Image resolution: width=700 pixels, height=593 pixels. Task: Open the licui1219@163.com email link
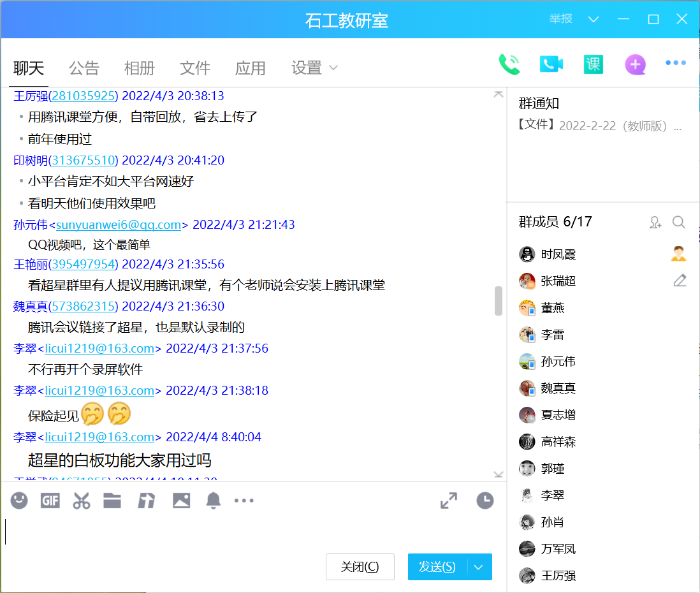(99, 349)
